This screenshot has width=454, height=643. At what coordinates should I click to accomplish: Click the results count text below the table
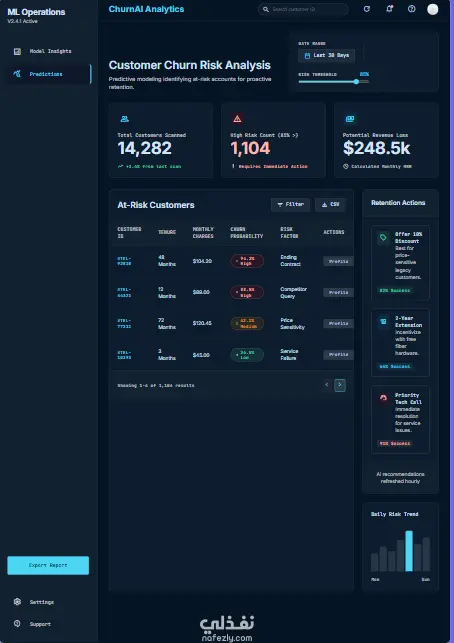pyautogui.click(x=156, y=385)
